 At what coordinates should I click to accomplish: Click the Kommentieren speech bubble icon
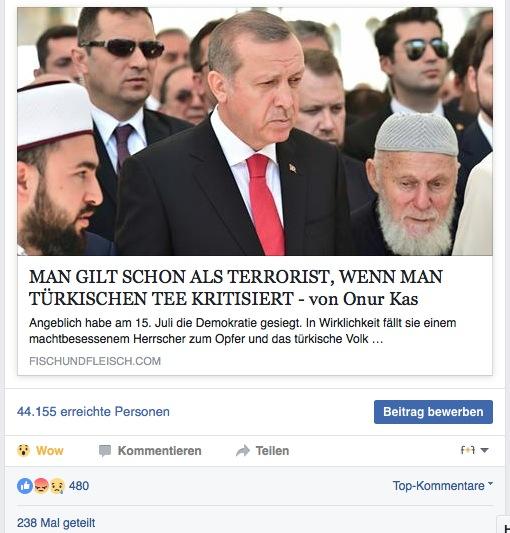[105, 451]
